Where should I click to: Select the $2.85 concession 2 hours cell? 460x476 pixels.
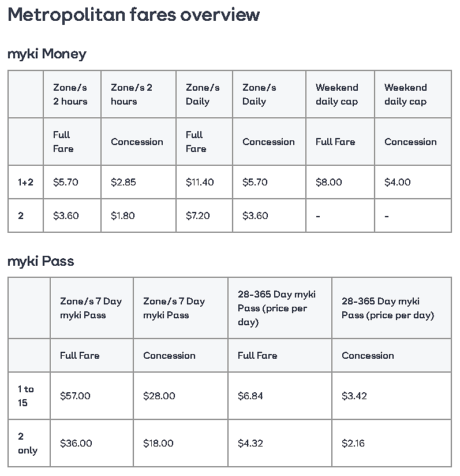[x=139, y=182]
